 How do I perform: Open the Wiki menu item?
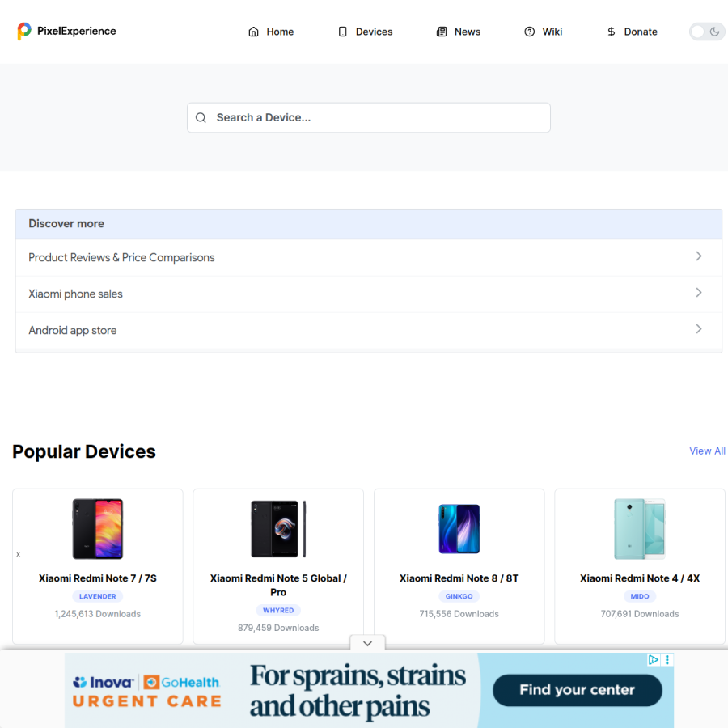click(544, 32)
